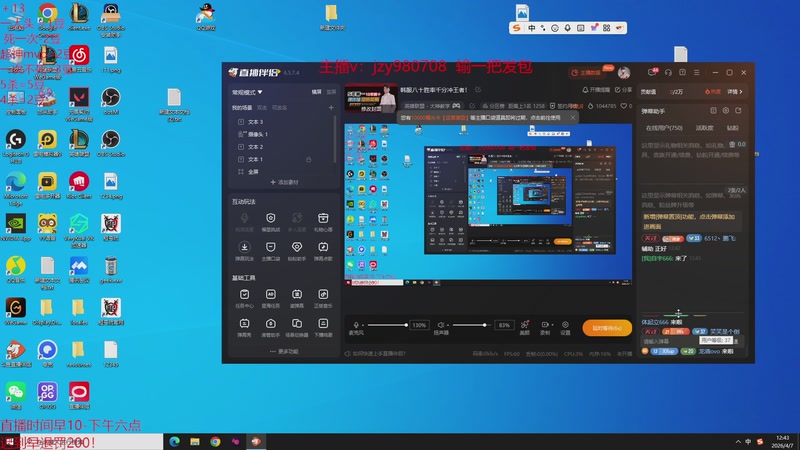The image size is (800, 450).
Task: Click the 83% speaker volume field
Action: tap(504, 325)
